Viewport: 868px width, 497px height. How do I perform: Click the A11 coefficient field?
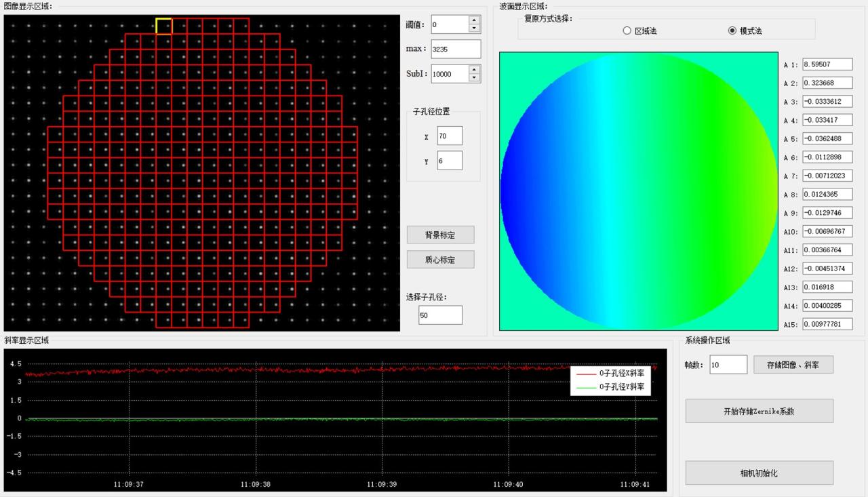(827, 250)
